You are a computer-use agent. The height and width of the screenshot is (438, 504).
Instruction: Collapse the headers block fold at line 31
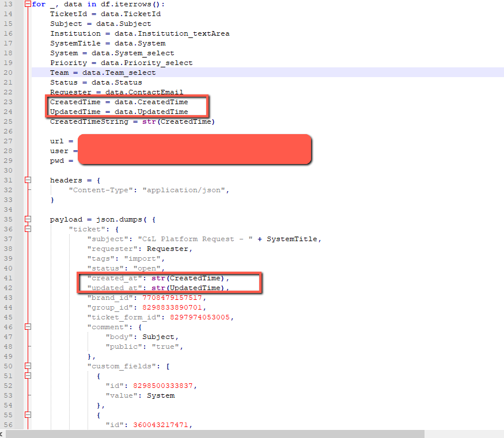point(28,180)
